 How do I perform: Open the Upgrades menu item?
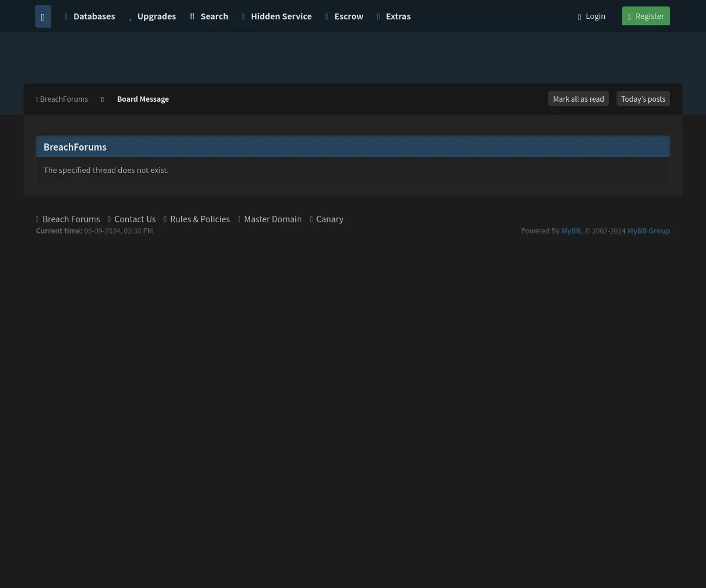point(152,16)
